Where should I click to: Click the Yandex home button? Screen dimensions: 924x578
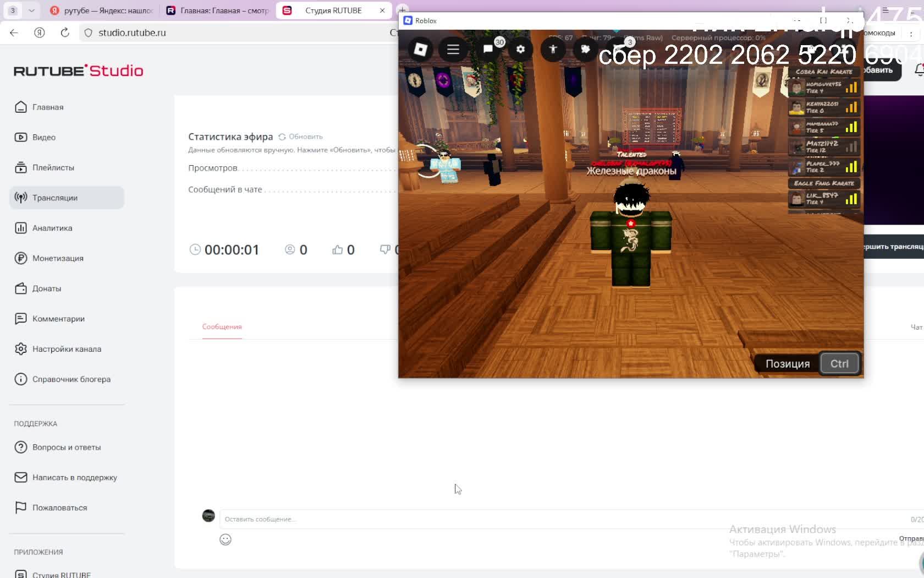(x=40, y=33)
